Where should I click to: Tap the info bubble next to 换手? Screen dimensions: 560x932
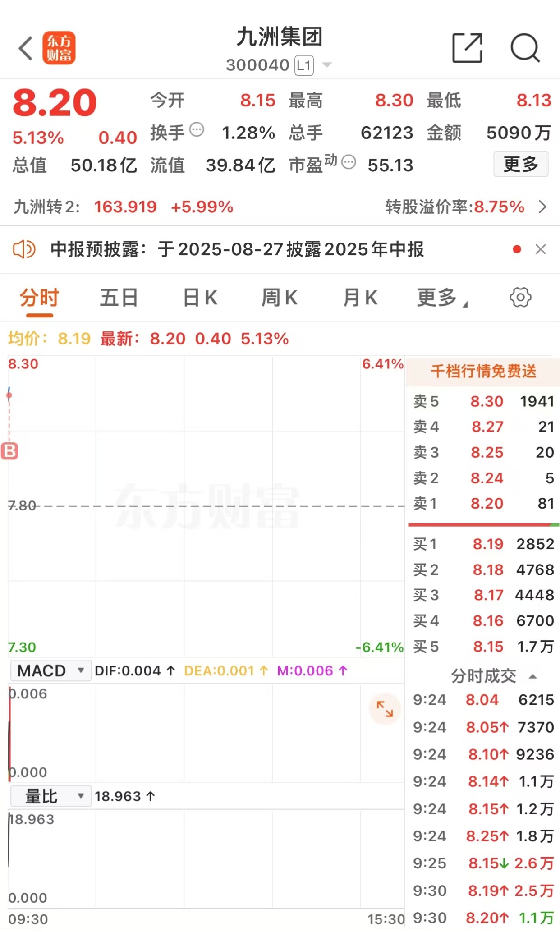point(197,130)
